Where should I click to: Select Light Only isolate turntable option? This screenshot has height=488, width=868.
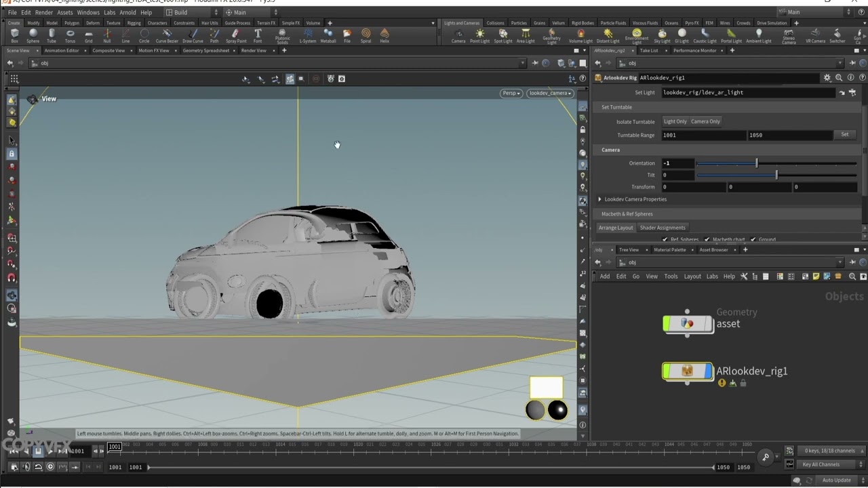tap(675, 121)
